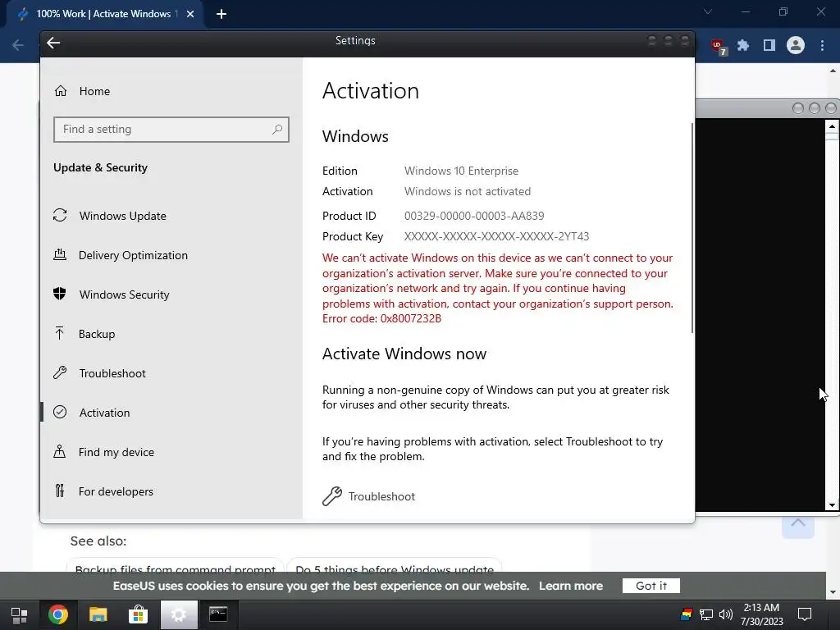
Task: Click the scroll-to-top arrow button on webpage
Action: click(797, 526)
